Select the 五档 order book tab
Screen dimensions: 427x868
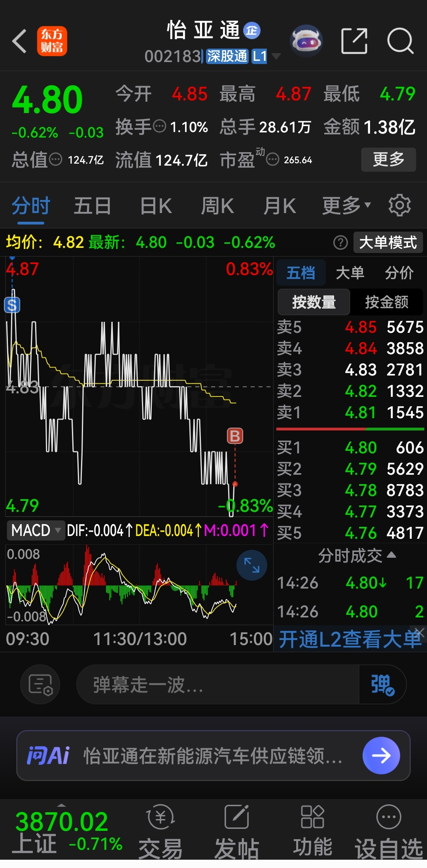(301, 273)
